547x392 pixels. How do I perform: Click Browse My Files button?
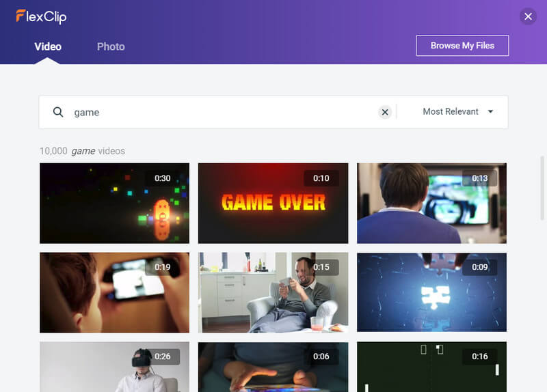coord(462,45)
